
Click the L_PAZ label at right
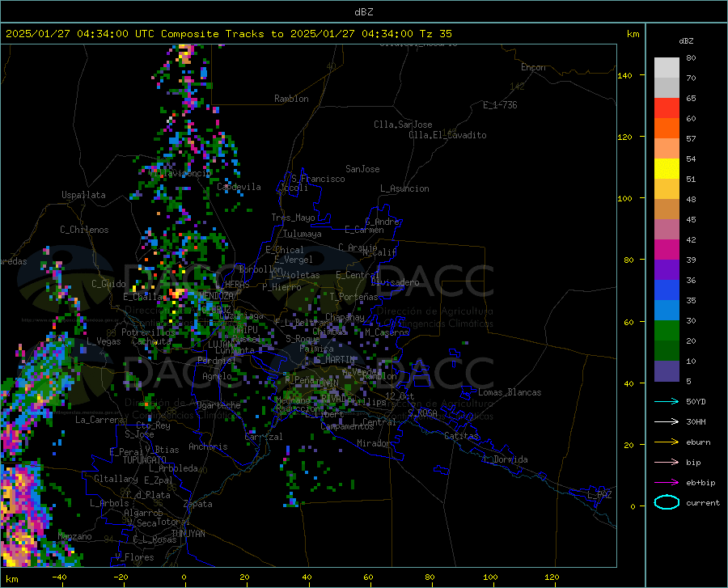599,495
